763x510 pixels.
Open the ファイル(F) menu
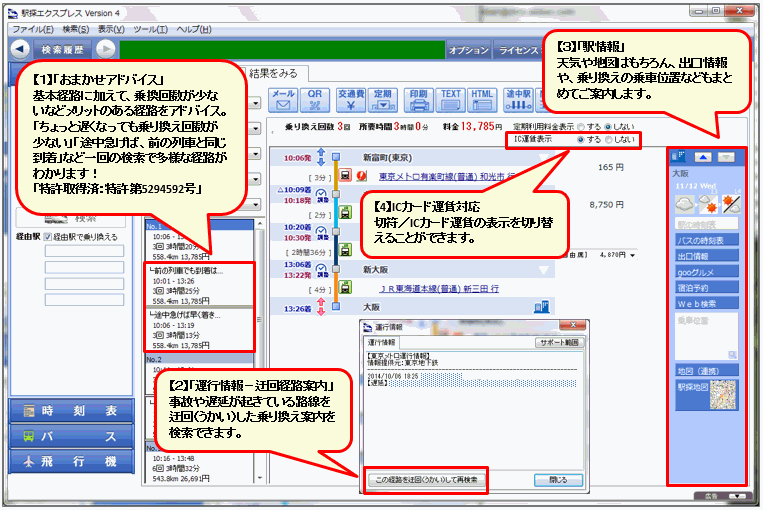coord(33,30)
